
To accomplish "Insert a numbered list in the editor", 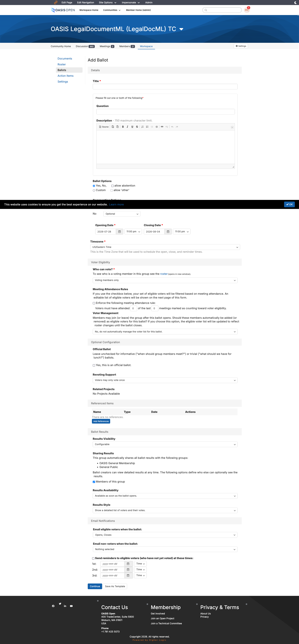I will (x=142, y=127).
